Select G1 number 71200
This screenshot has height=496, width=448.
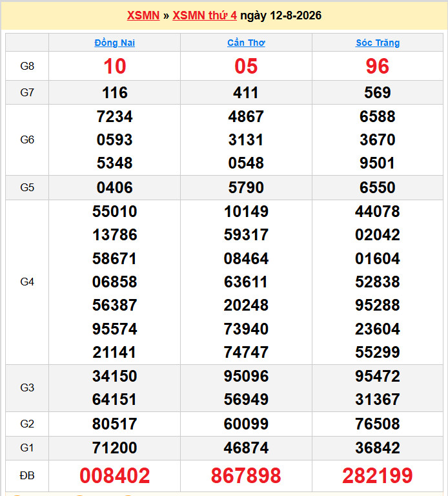(114, 448)
